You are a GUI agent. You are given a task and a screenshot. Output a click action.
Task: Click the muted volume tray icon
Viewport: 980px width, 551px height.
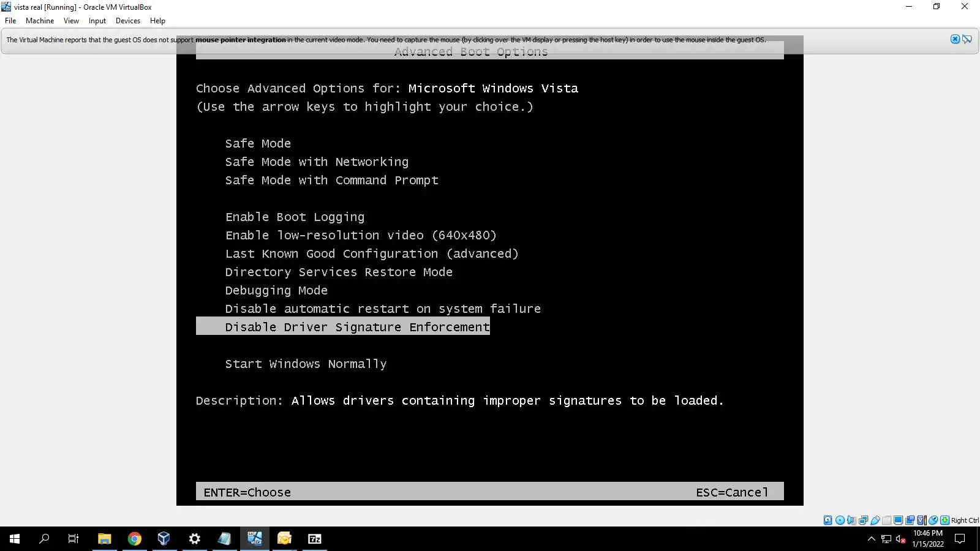(900, 539)
